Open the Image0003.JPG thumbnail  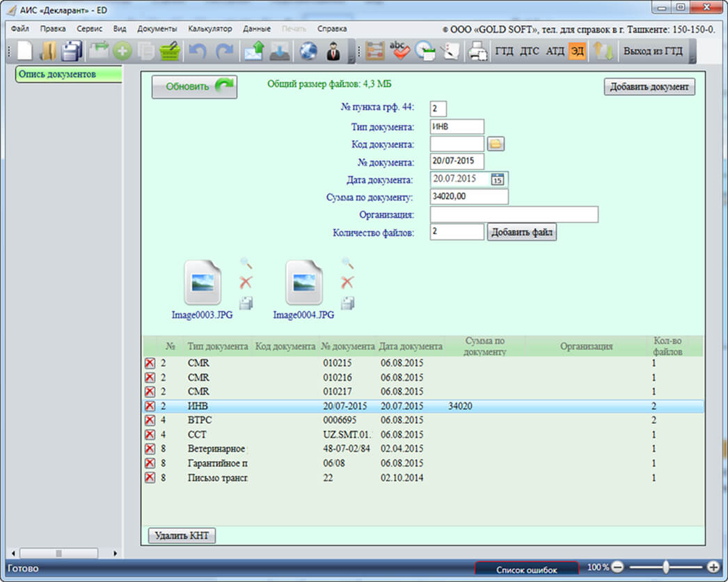point(203,282)
